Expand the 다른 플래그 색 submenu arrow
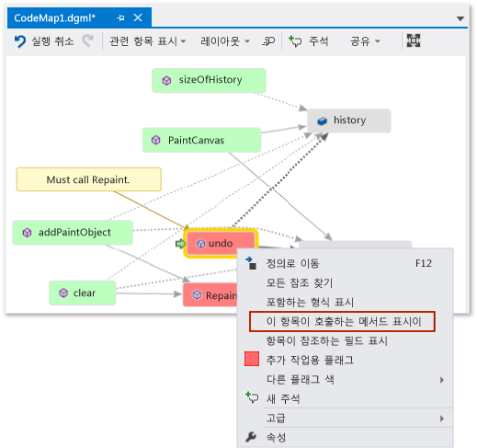The image size is (477, 448). 441,380
